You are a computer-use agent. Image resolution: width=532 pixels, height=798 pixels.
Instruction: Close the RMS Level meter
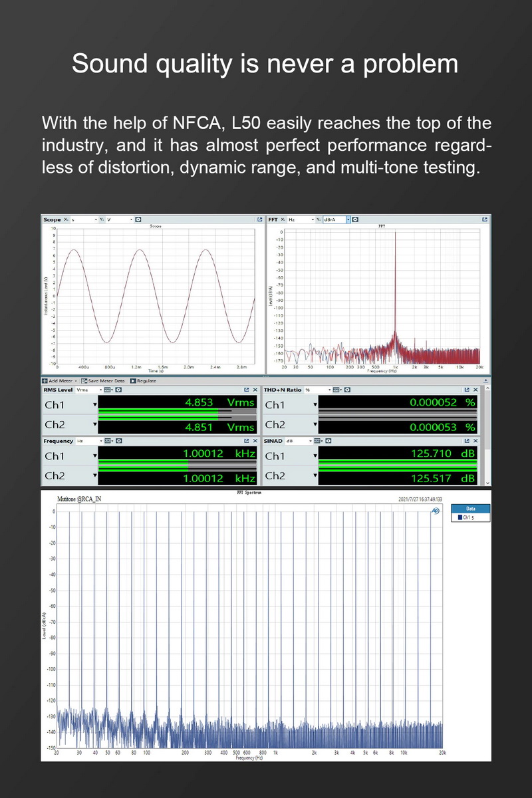(x=255, y=390)
